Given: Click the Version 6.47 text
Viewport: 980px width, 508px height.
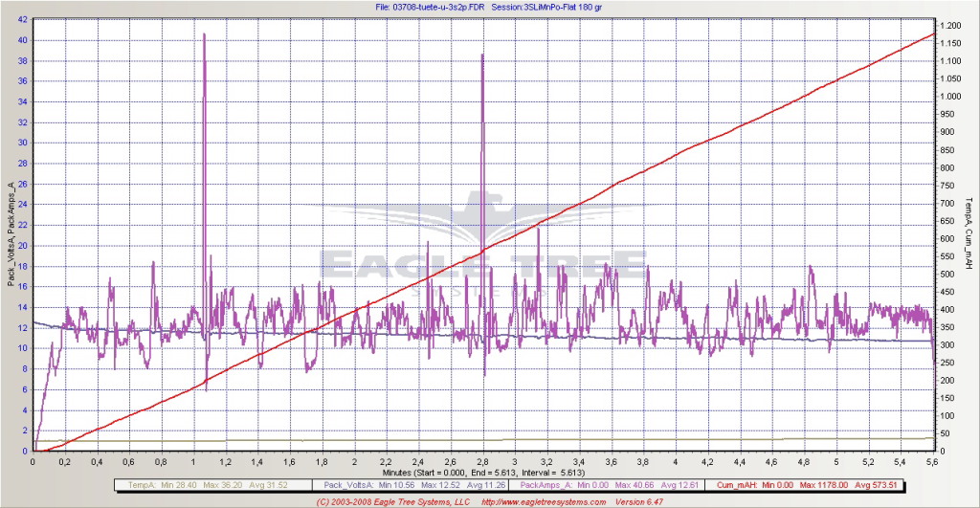Looking at the screenshot, I should [639, 501].
